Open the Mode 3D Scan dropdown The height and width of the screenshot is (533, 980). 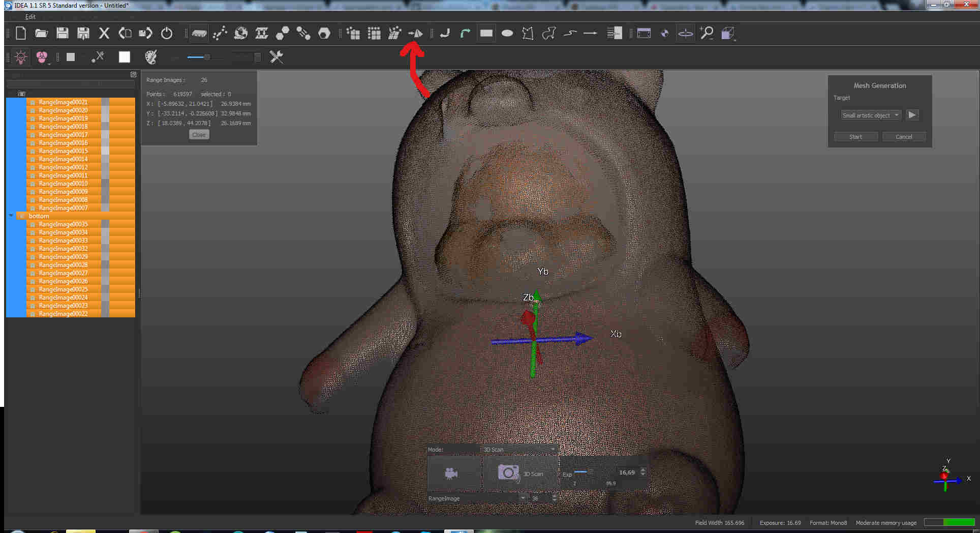point(519,450)
